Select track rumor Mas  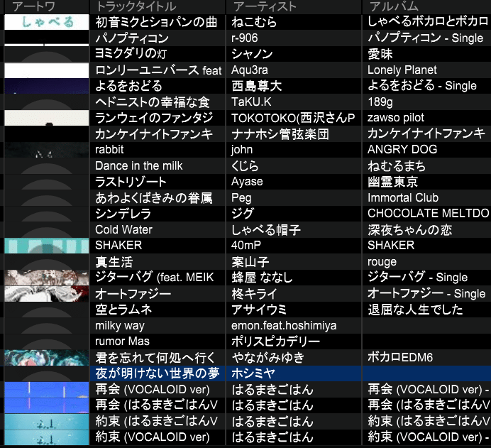click(x=122, y=342)
